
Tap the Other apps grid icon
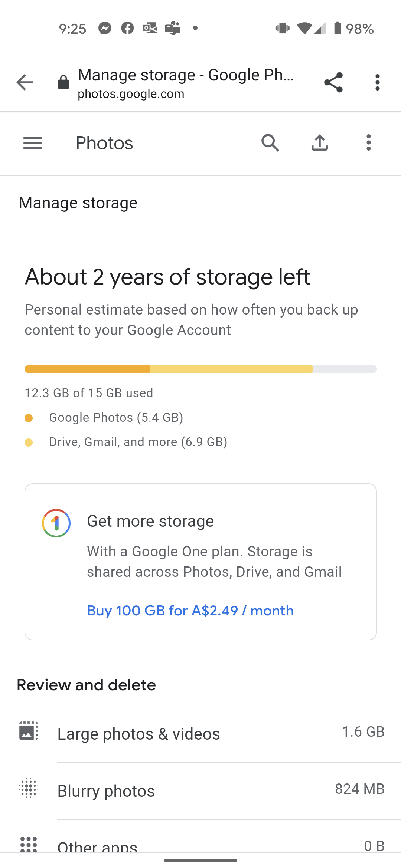click(x=29, y=844)
